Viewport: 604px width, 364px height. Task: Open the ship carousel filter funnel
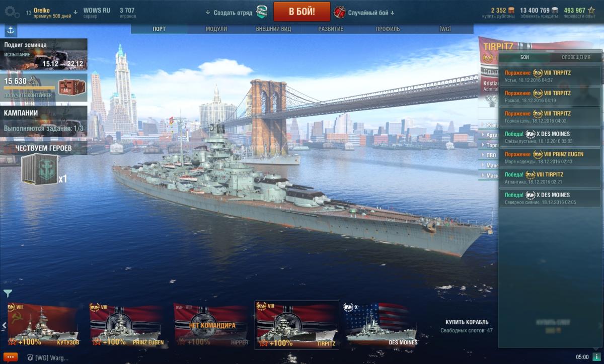(x=8, y=293)
